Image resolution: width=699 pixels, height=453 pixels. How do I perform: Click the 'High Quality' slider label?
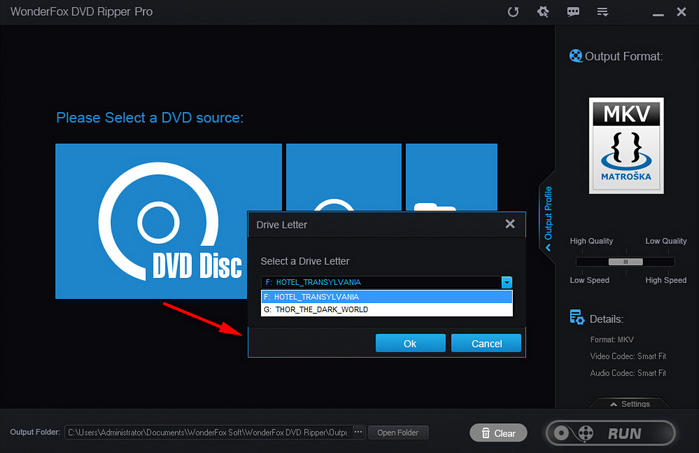591,241
